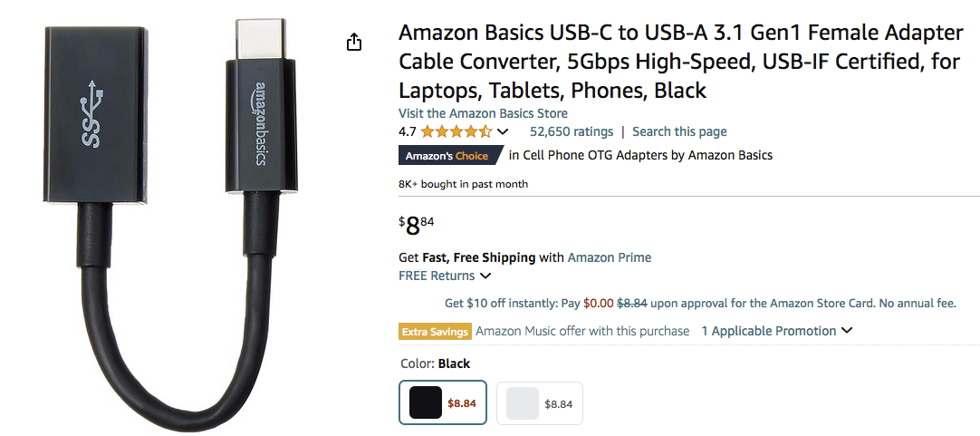This screenshot has height=436, width=980.
Task: Click the product title text
Action: tap(680, 62)
